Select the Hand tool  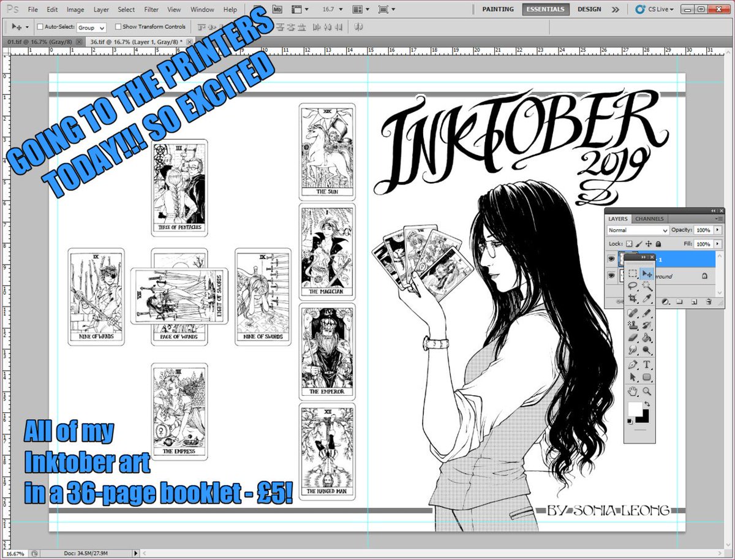633,392
